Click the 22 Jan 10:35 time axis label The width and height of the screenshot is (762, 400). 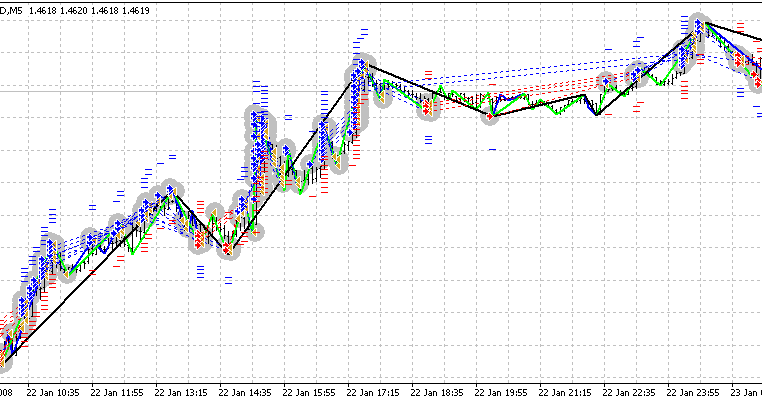coord(52,393)
